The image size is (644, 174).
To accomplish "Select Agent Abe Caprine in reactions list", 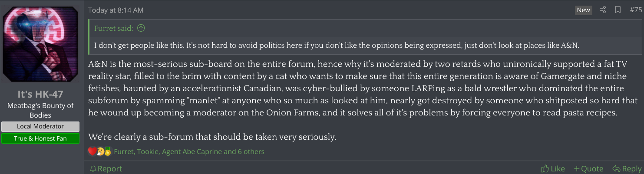I will click(193, 152).
